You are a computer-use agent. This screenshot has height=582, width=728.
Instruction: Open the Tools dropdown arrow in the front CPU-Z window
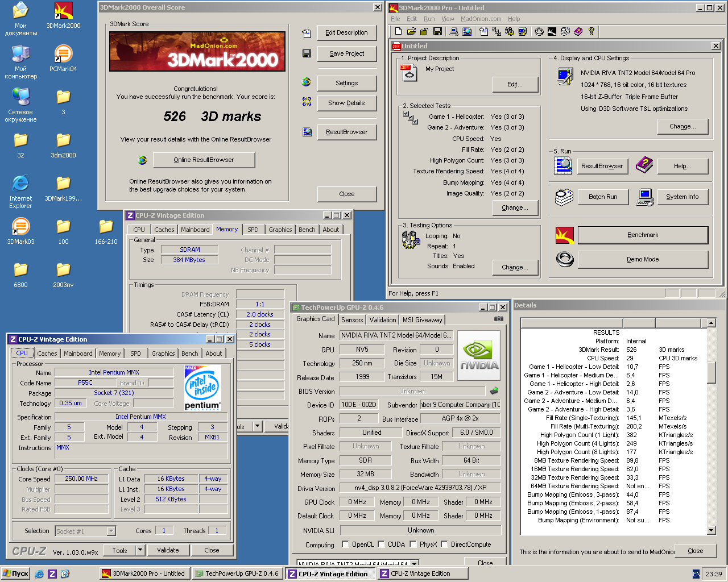point(140,550)
